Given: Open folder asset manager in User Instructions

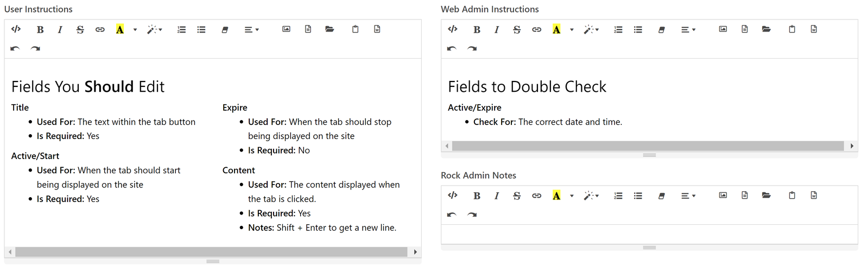Looking at the screenshot, I should pos(330,29).
